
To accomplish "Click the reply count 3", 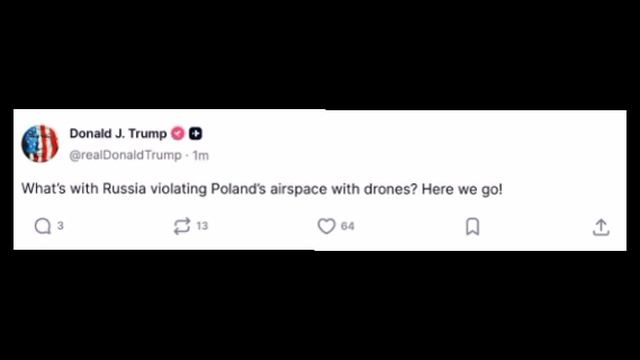I will click(x=60, y=226).
